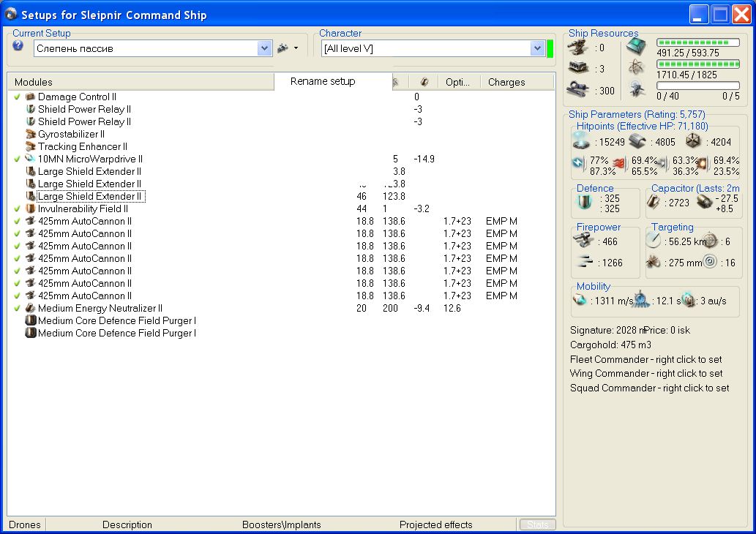Click the capacitor capacity icon
The image size is (756, 534).
tap(654, 203)
